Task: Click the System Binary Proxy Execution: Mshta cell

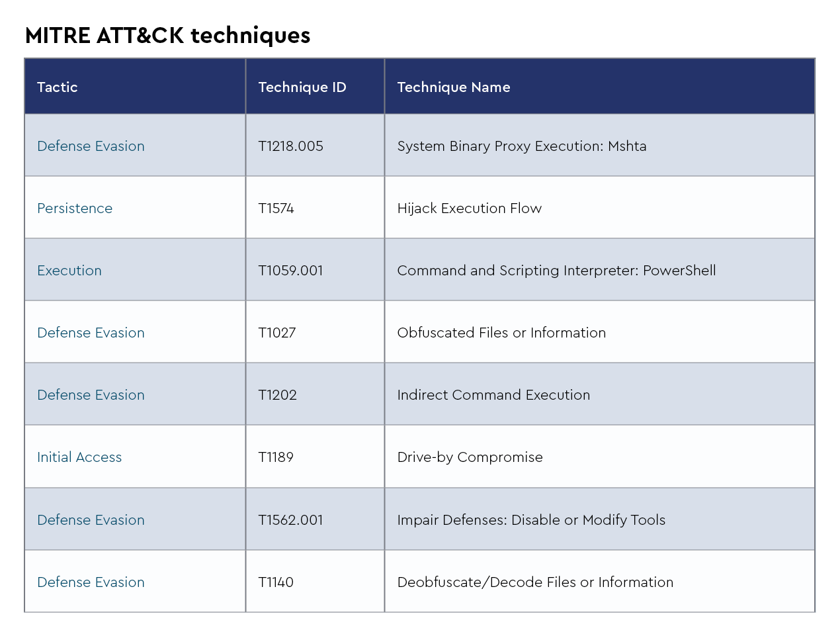Action: click(522, 146)
